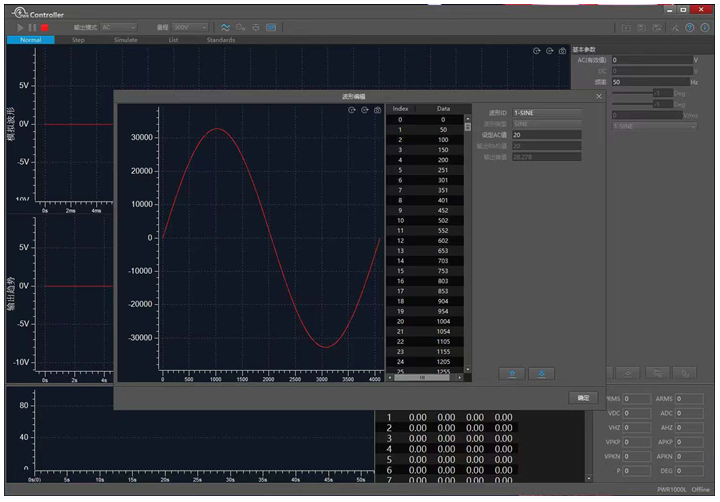This screenshot has width=720, height=502.
Task: Click the blue display panel toolbar icon
Action: tap(271, 28)
